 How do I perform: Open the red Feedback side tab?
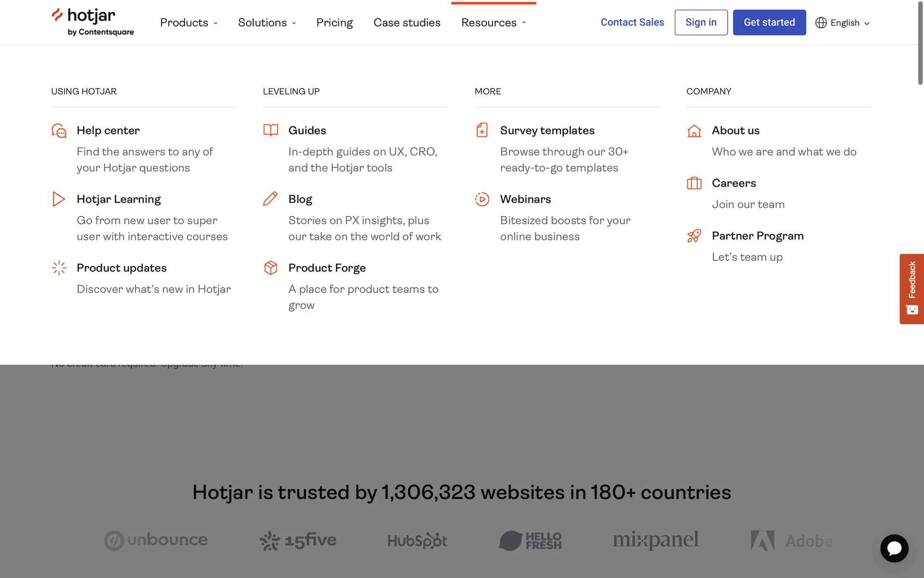(x=911, y=289)
